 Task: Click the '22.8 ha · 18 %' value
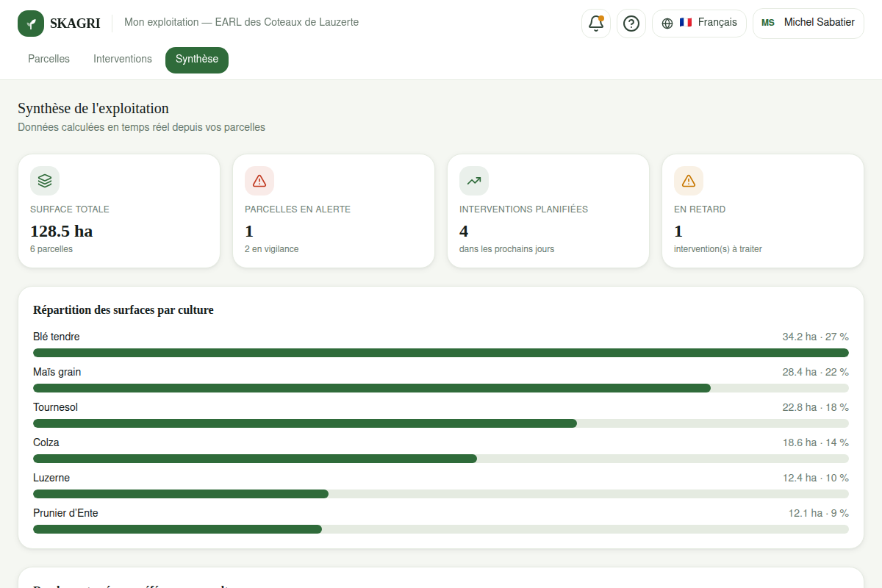coord(815,407)
